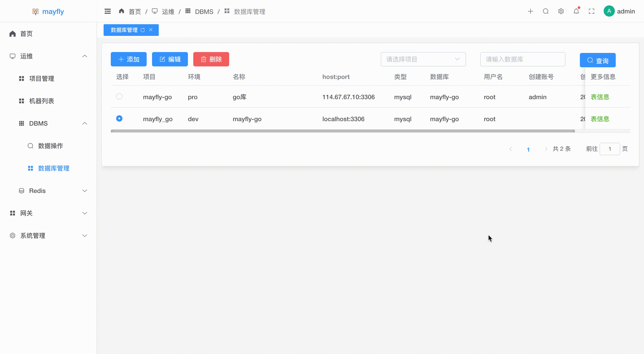Select the mayfly_go dev row radio button
Viewport: 644px width, 354px height.
(119, 119)
